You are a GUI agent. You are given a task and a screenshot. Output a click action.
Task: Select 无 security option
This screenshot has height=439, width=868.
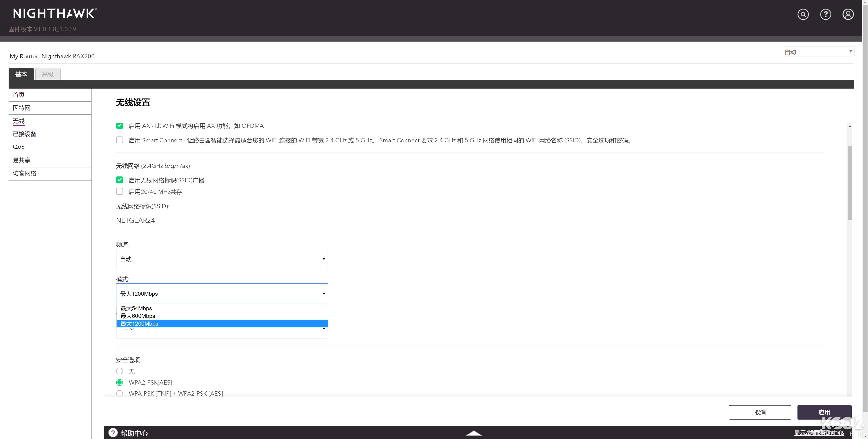(120, 371)
